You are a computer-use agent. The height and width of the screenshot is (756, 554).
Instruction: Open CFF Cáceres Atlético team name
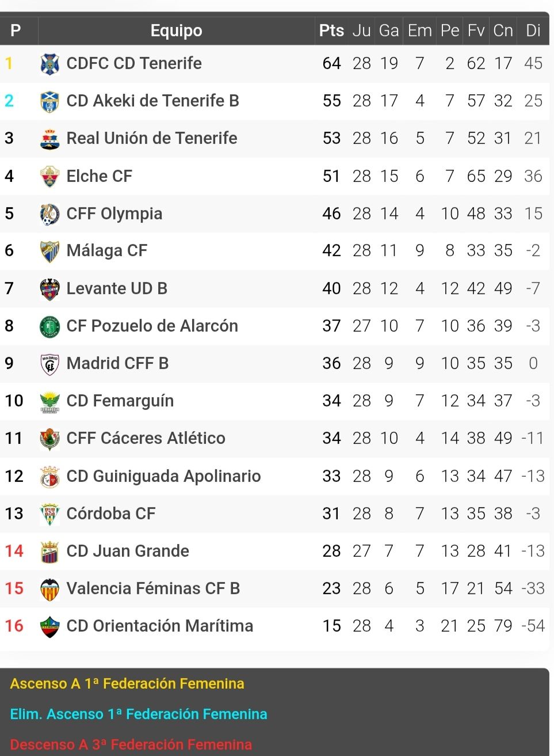(x=146, y=438)
